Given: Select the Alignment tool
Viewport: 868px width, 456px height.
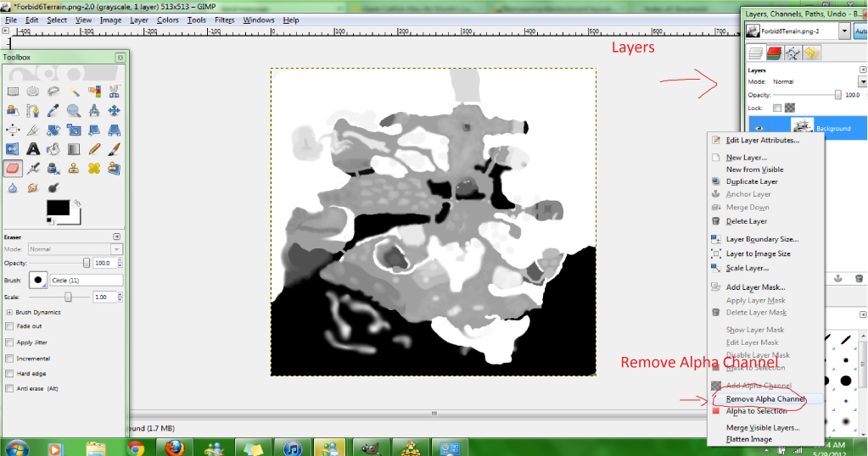Looking at the screenshot, I should click(x=13, y=130).
